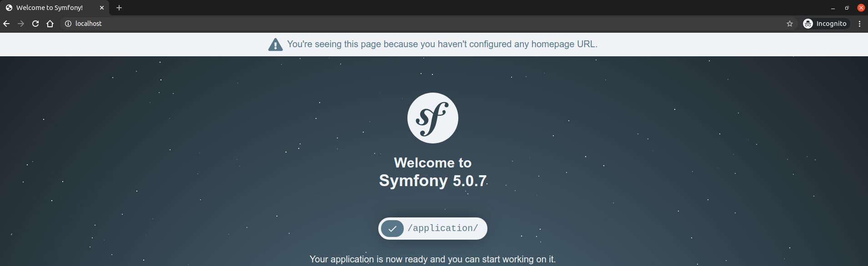The height and width of the screenshot is (266, 868).
Task: Click the Symfony sf logo
Action: coord(433,118)
